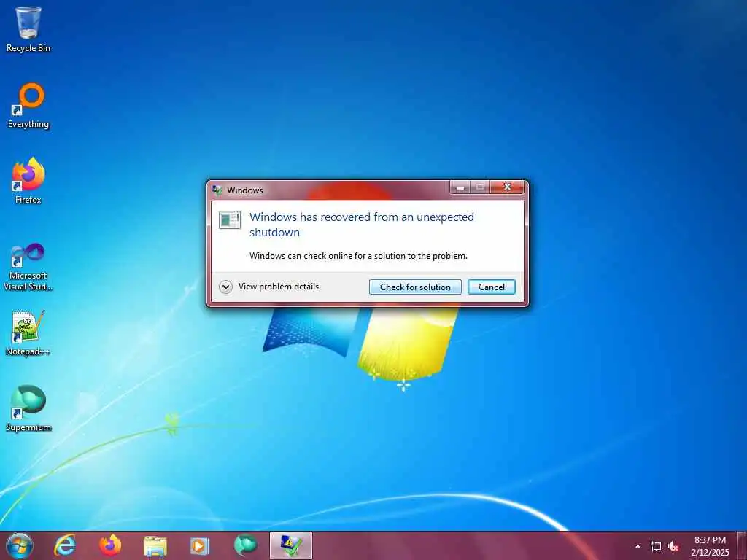Click the report icon beside the heading

230,219
